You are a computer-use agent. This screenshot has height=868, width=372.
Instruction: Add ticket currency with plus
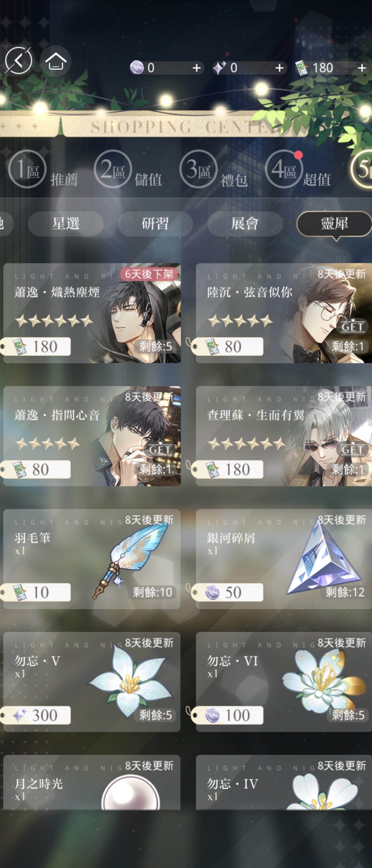pyautogui.click(x=362, y=68)
